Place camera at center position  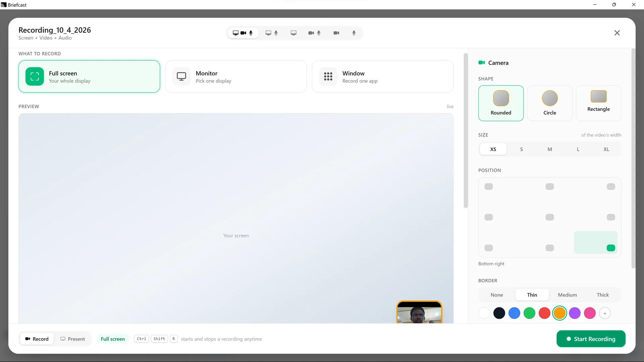pyautogui.click(x=550, y=217)
